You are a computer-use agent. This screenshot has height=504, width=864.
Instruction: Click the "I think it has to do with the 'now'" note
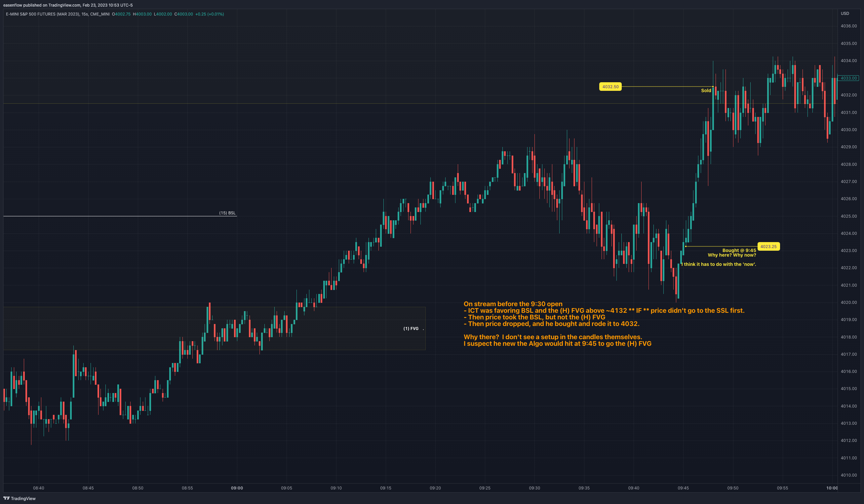pos(718,264)
